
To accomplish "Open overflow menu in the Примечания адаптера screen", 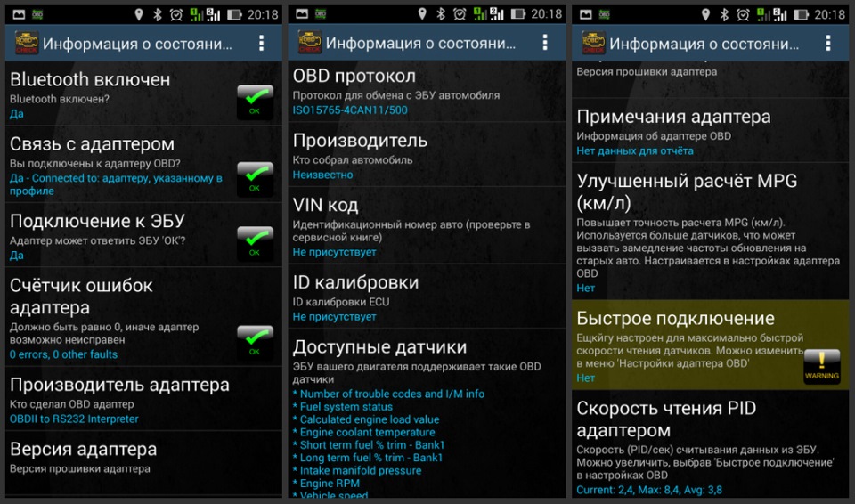I will pos(828,43).
